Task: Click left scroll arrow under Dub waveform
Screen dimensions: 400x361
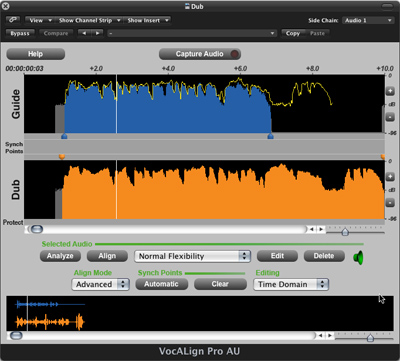Action: click(x=312, y=229)
